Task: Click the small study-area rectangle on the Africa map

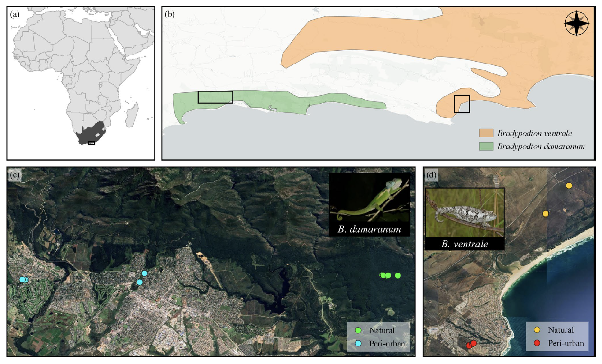Action: [91, 143]
